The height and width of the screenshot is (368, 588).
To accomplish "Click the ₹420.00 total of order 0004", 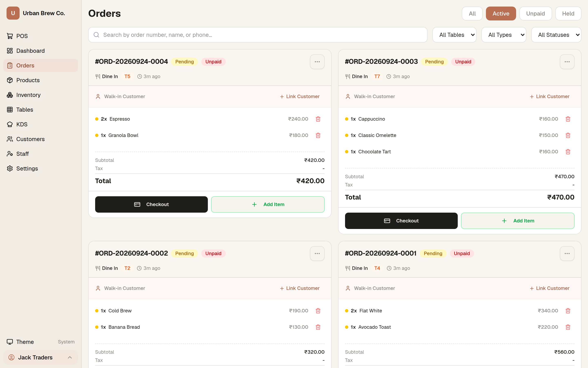I will click(310, 181).
